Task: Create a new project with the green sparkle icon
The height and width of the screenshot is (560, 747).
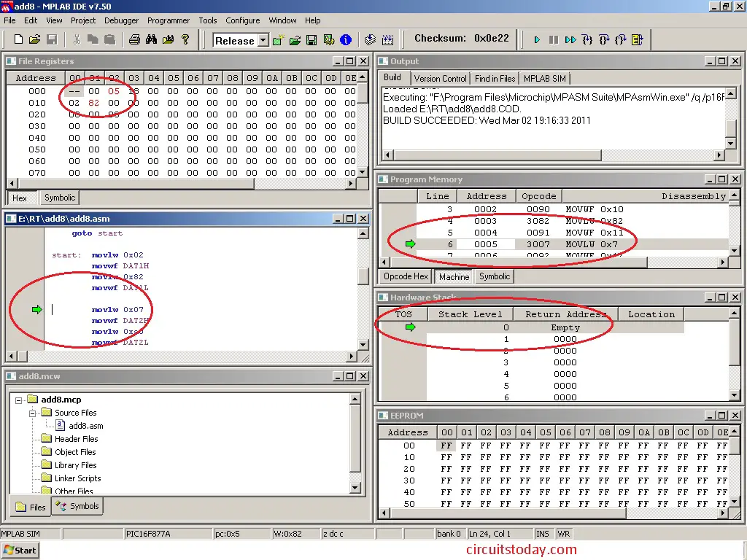Action: click(x=278, y=39)
